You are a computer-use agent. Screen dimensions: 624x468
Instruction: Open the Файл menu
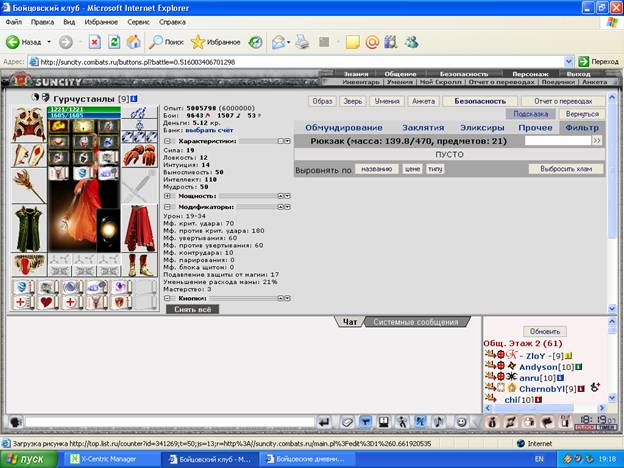pyautogui.click(x=14, y=22)
